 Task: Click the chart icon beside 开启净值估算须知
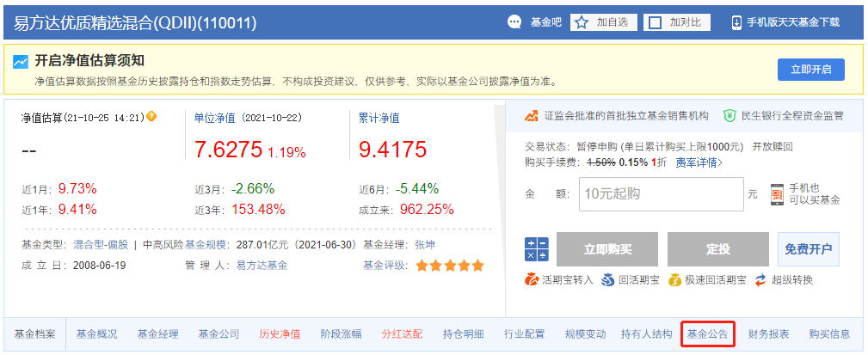click(21, 61)
